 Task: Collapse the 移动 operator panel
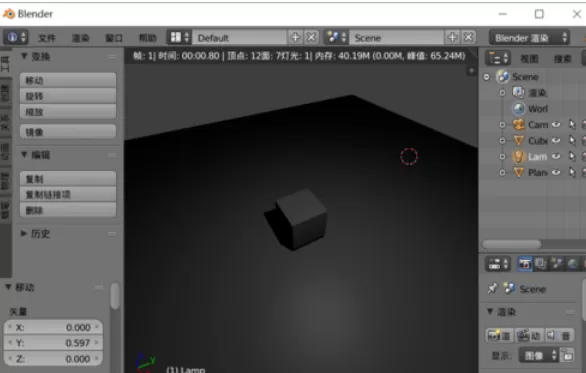click(8, 287)
